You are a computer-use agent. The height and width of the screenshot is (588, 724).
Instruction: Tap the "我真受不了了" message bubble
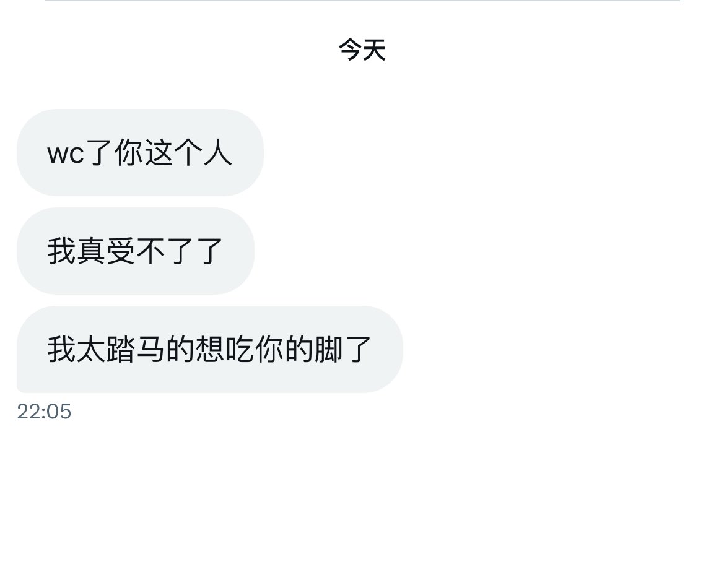[x=136, y=251]
